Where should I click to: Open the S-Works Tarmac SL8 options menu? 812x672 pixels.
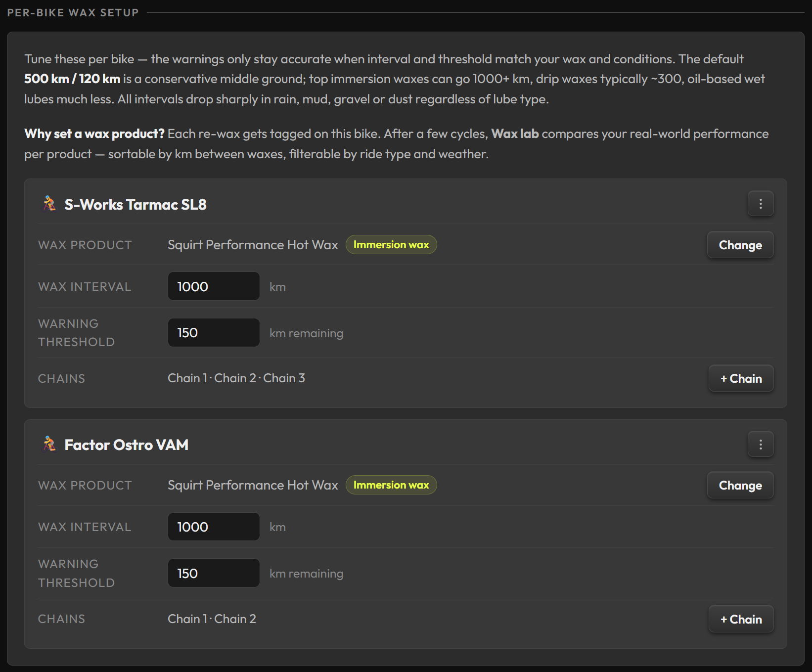click(761, 204)
